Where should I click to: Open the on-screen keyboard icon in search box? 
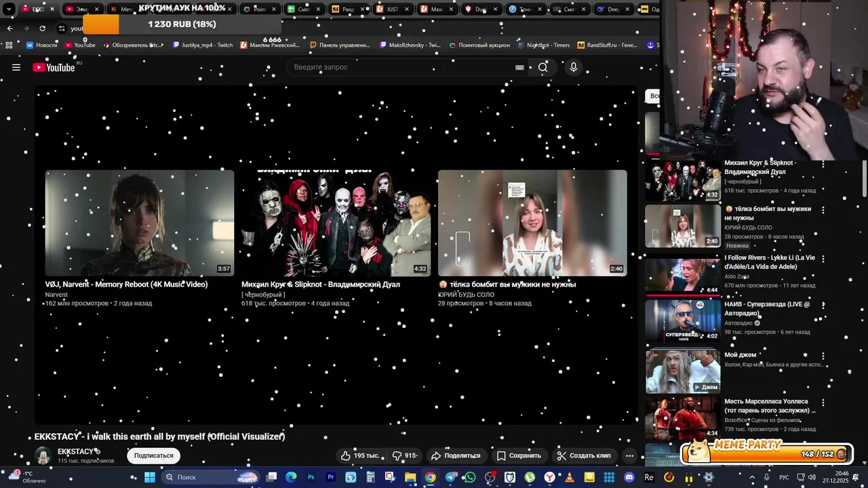click(519, 67)
